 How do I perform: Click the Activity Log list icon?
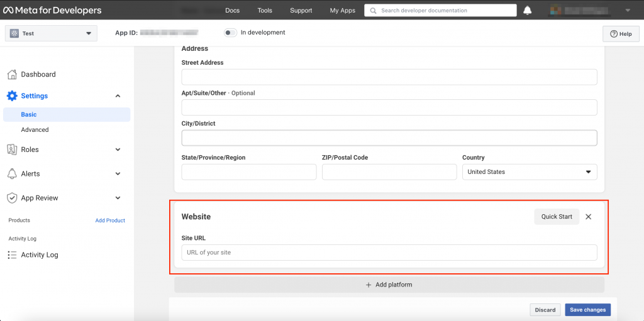(x=12, y=255)
